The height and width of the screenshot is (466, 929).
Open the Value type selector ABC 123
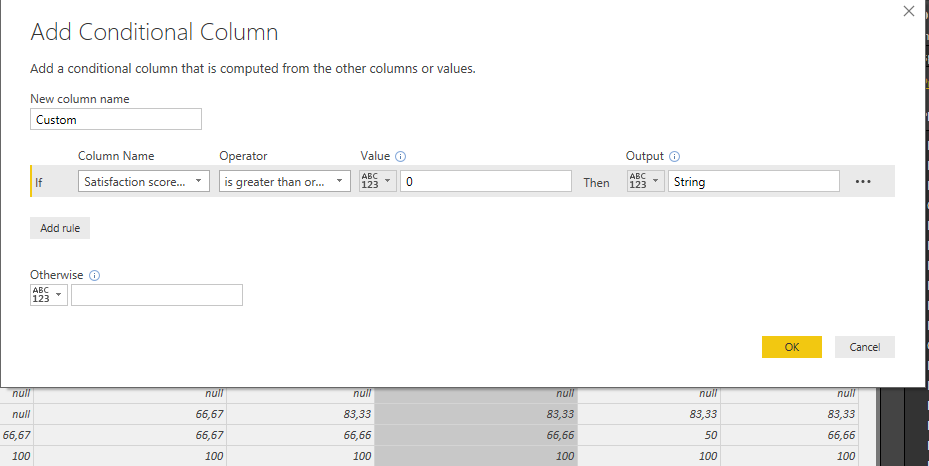378,181
